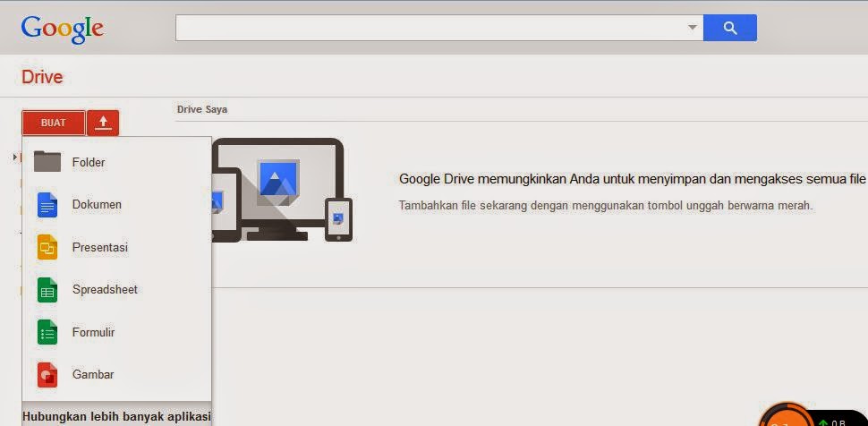The image size is (868, 426).
Task: Click the red BUAT create button
Action: [x=53, y=123]
